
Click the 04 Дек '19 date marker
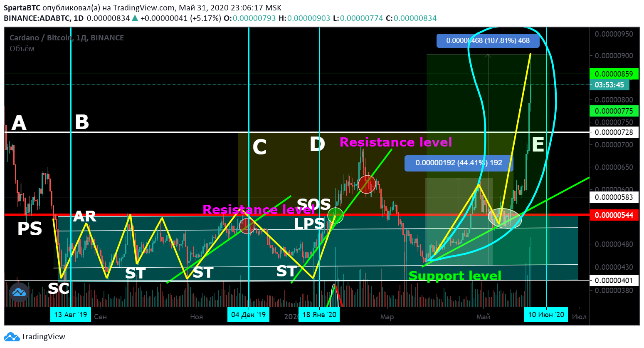point(248,315)
